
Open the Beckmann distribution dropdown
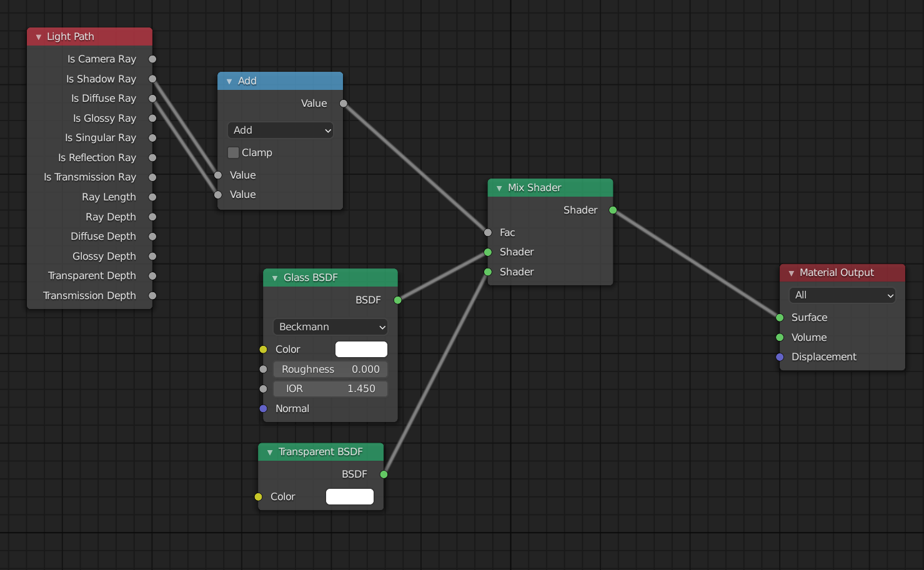click(x=330, y=327)
